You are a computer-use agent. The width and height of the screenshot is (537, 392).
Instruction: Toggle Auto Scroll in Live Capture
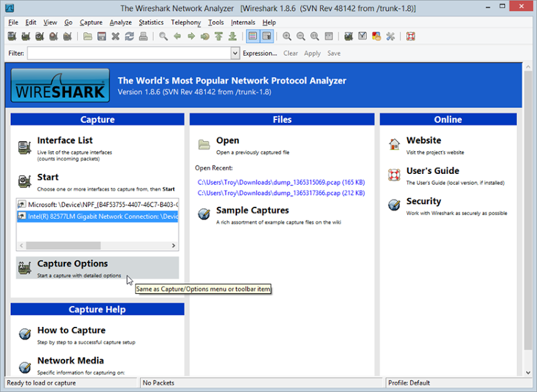coord(266,36)
